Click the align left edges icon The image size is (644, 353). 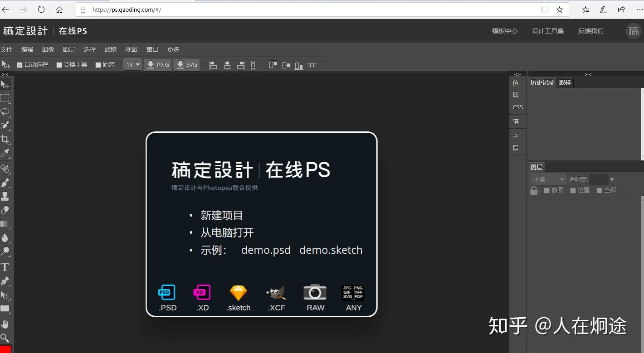point(213,65)
